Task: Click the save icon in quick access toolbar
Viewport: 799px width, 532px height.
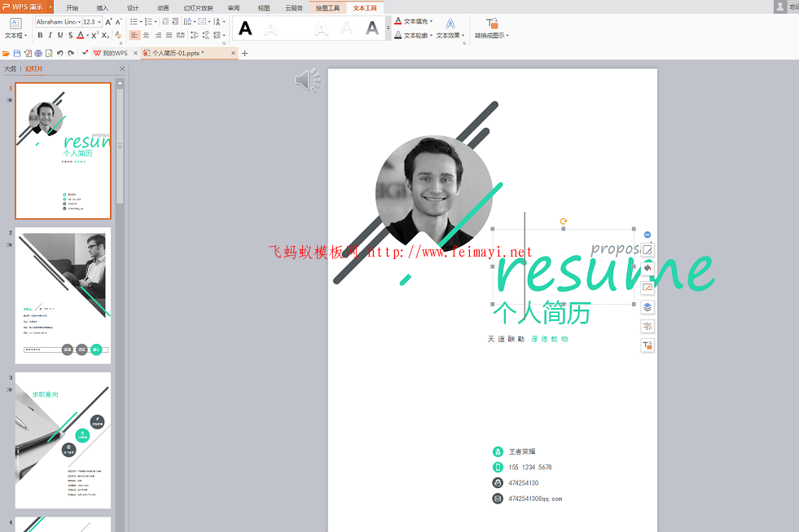Action: 16,53
